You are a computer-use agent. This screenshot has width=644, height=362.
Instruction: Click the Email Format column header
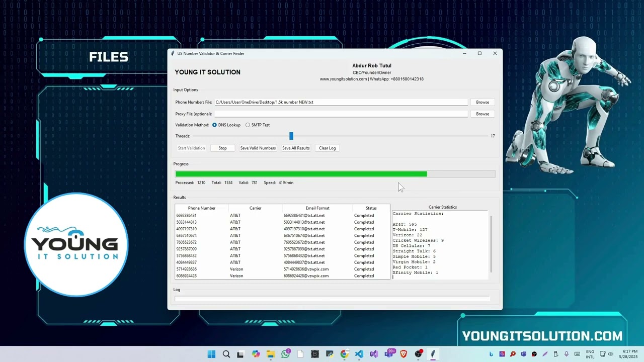coord(317,208)
